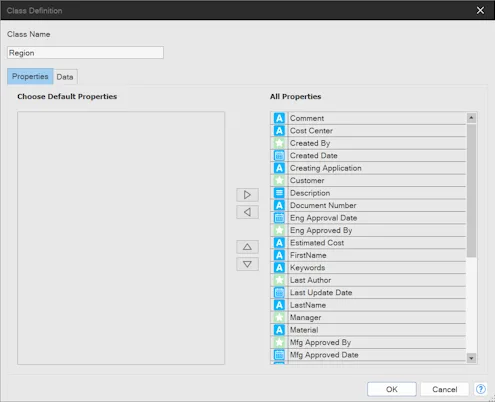Click the star icon beside Mfg Approved By
Viewport: 495px width, 402px height.
(279, 342)
